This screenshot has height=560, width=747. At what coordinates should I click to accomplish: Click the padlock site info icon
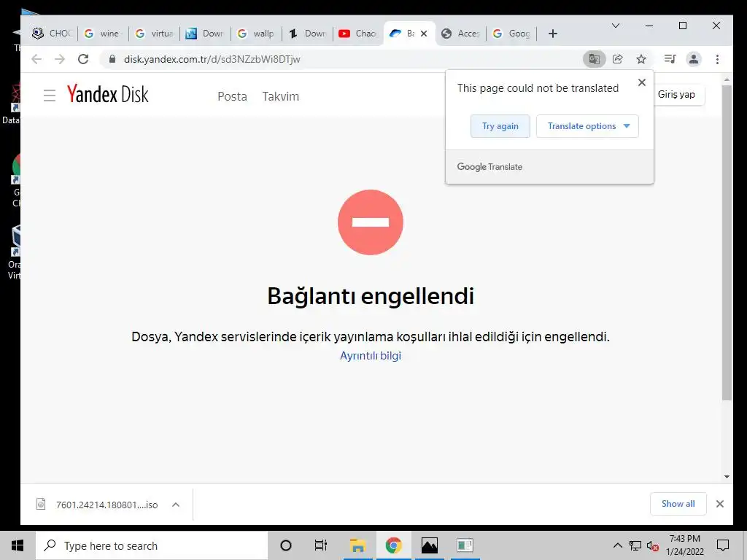pos(112,59)
